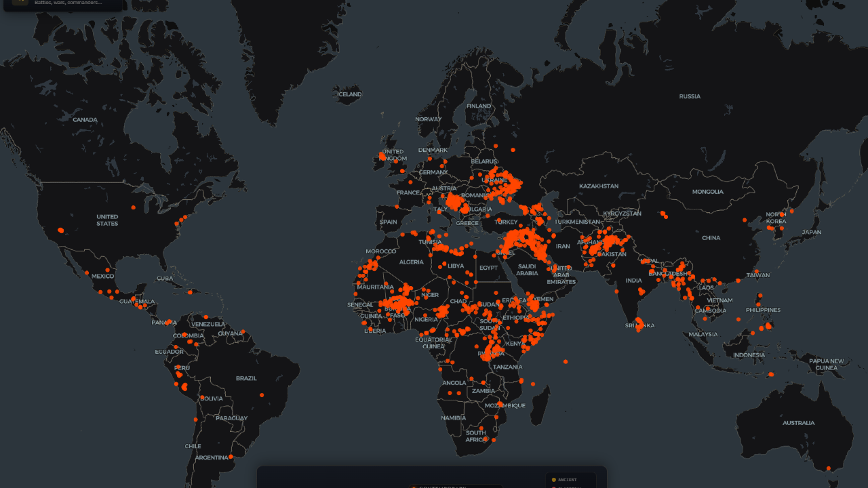Click the Russia country label
The width and height of the screenshot is (868, 488).
[690, 96]
